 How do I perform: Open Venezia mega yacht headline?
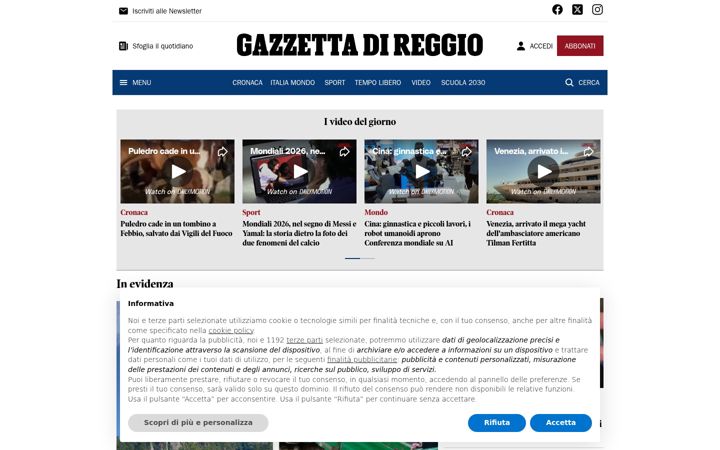(536, 233)
